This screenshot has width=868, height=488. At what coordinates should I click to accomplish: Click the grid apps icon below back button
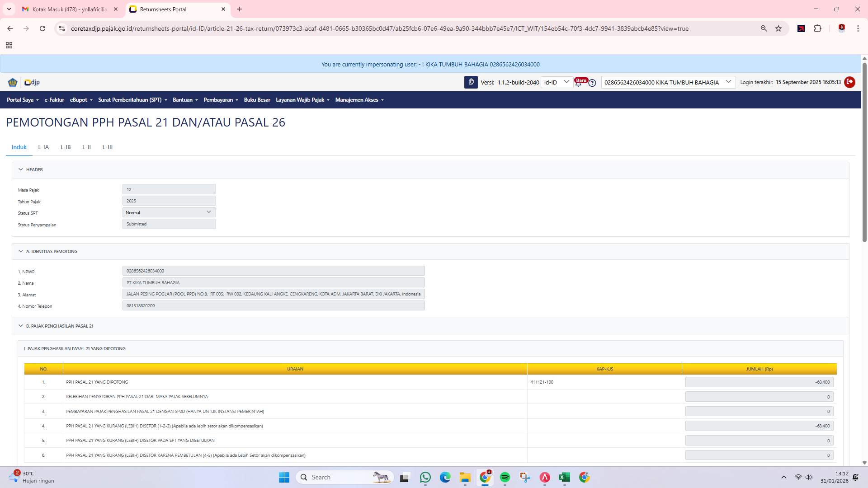pyautogui.click(x=9, y=45)
